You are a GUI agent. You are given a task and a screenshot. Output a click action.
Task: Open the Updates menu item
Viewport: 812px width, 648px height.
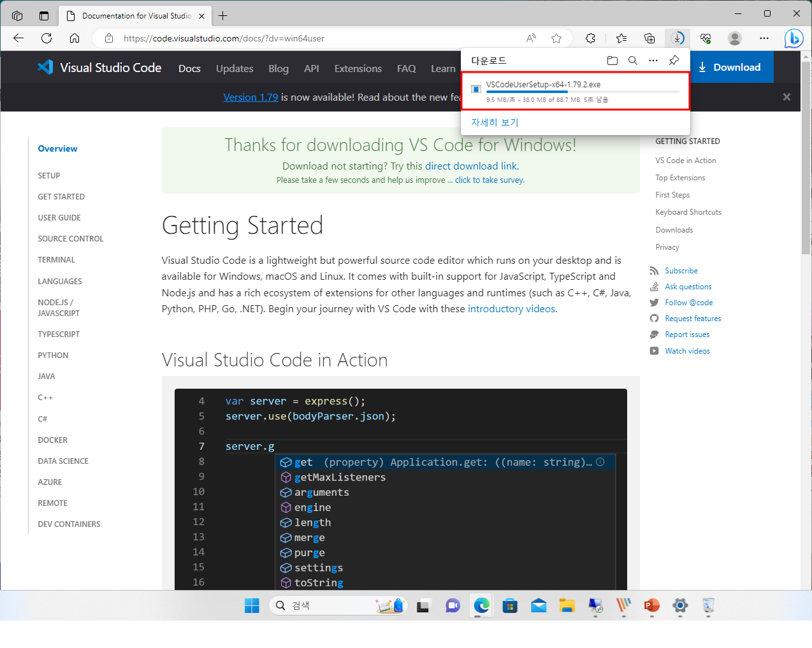(x=235, y=68)
